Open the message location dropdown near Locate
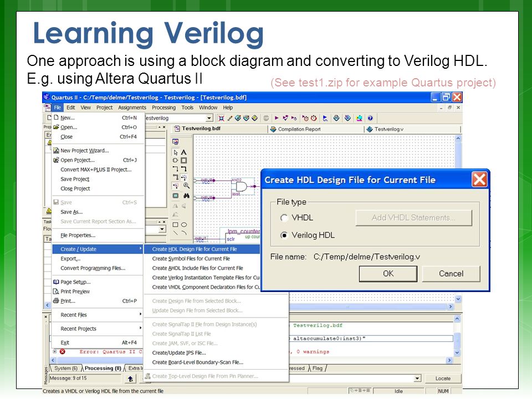The width and height of the screenshot is (532, 399). point(417,378)
